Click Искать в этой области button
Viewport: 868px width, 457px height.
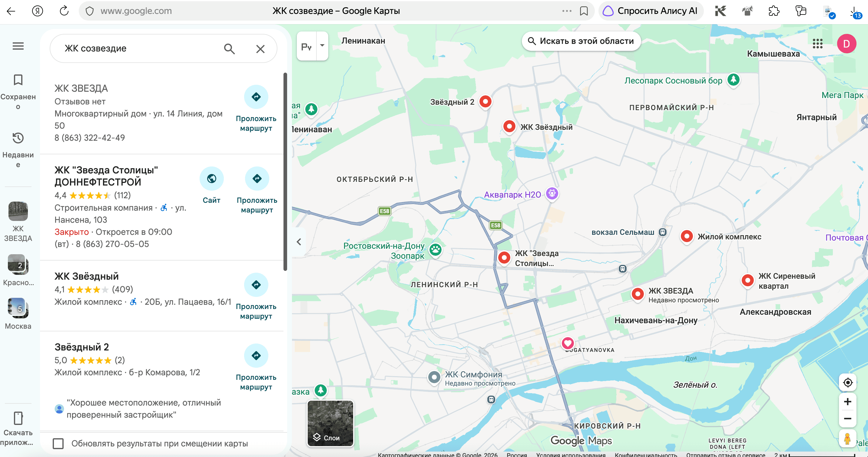pos(581,41)
